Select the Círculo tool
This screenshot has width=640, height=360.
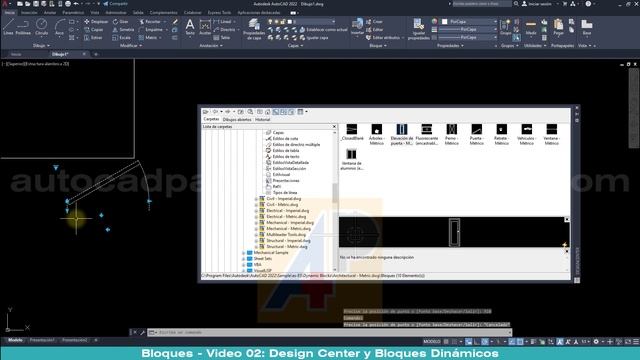point(41,27)
